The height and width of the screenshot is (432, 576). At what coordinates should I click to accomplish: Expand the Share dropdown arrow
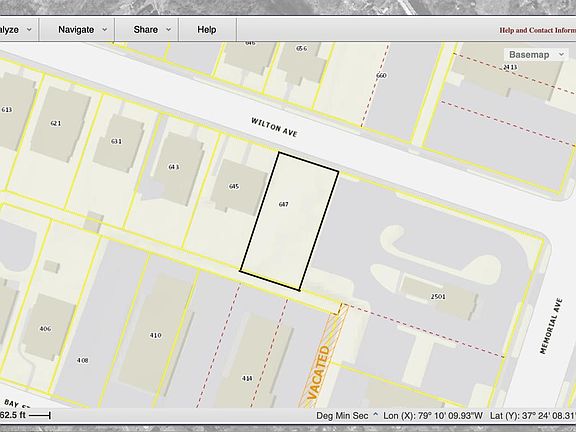(x=169, y=30)
